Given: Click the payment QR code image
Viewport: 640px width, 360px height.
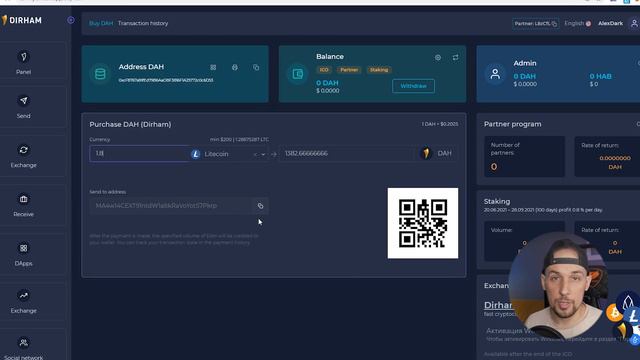Looking at the screenshot, I should coord(423,223).
